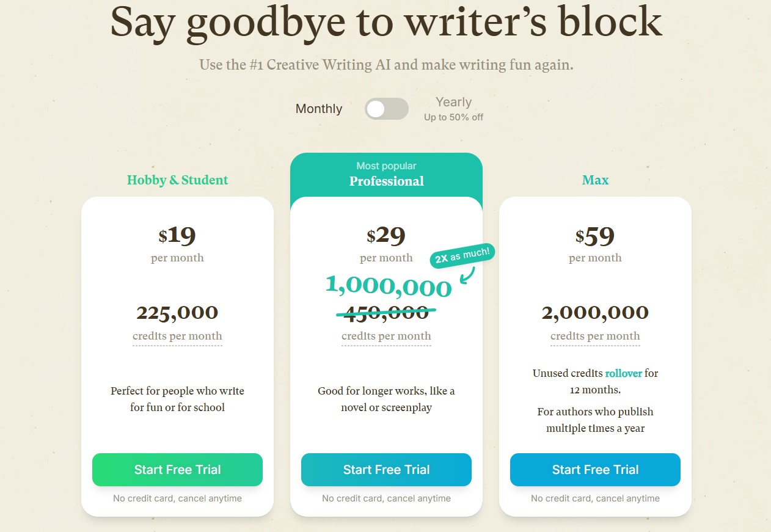Click the Up to 50% off text
This screenshot has height=532, width=771.
click(x=453, y=117)
